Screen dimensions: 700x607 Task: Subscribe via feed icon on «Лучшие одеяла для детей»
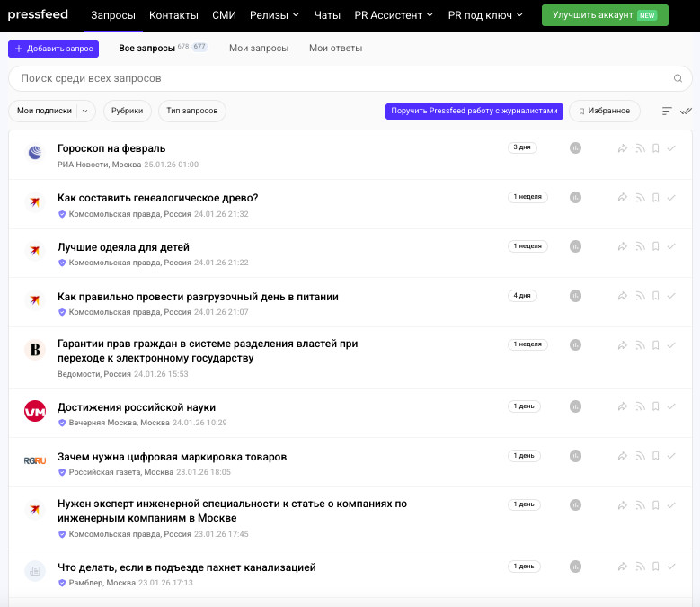tap(640, 246)
